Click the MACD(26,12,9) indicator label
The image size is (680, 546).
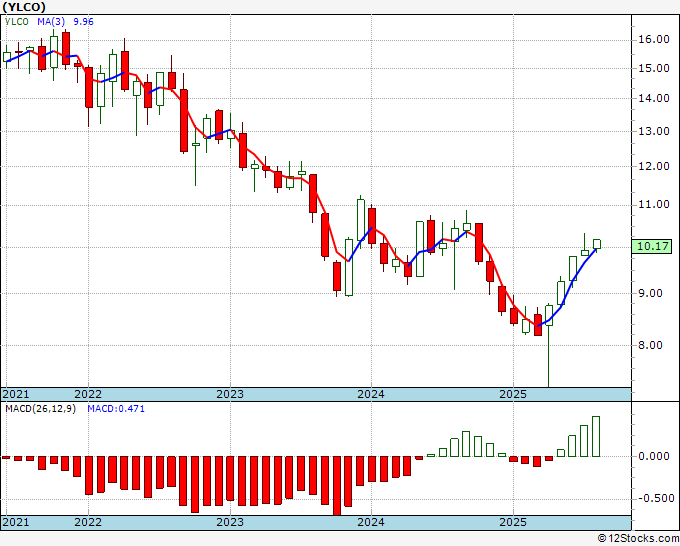[x=40, y=409]
